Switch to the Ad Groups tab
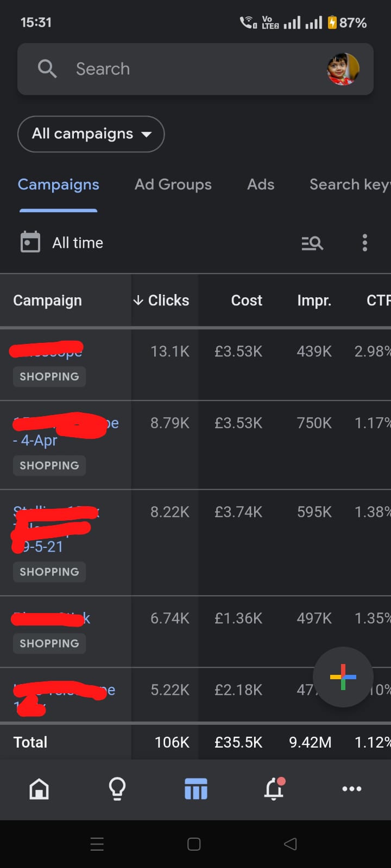 coord(173,184)
